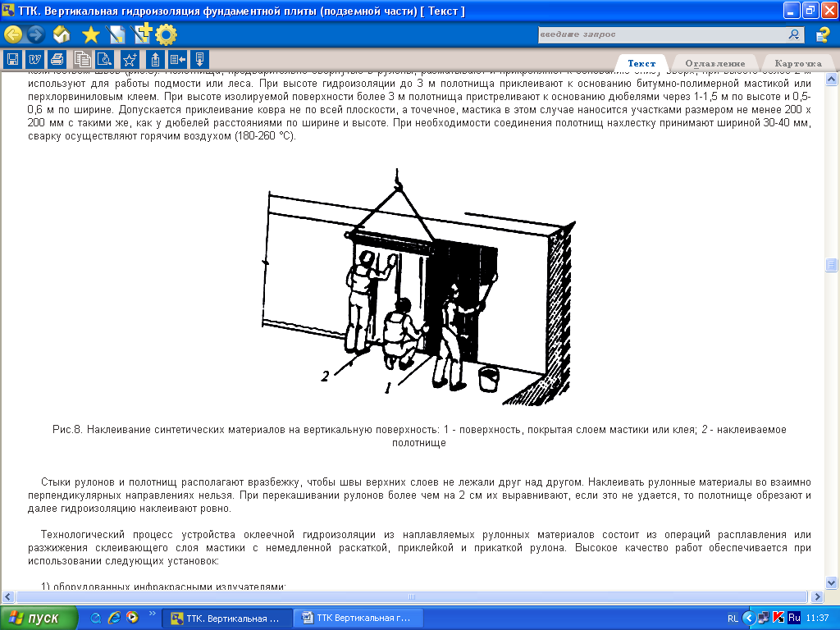The image size is (840, 630).
Task: Click the copy pages icon
Action: click(x=82, y=59)
